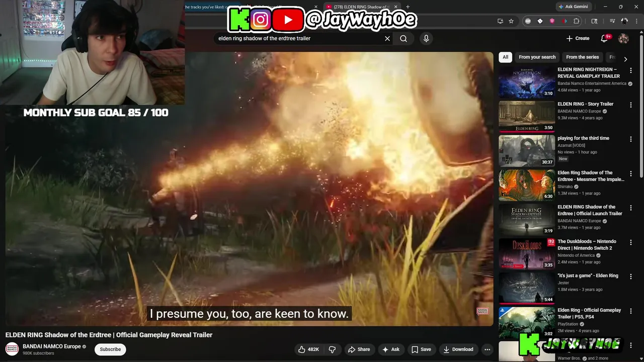Open the Official Launch Trailer thumbnail

(x=527, y=220)
